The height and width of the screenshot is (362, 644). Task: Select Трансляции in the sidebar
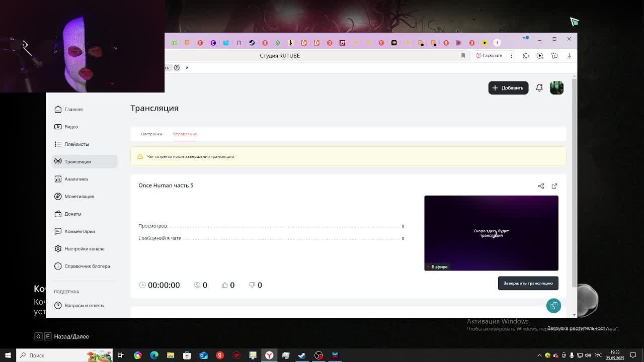pos(85,161)
